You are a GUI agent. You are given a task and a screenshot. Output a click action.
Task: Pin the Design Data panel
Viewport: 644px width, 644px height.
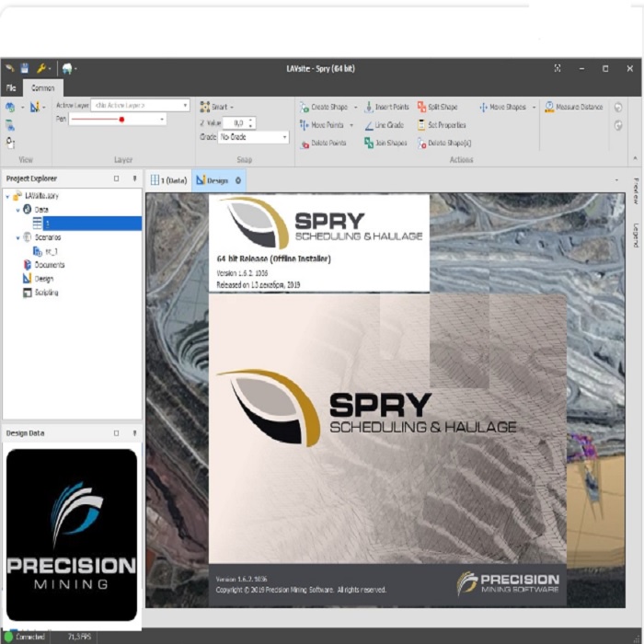point(134,433)
